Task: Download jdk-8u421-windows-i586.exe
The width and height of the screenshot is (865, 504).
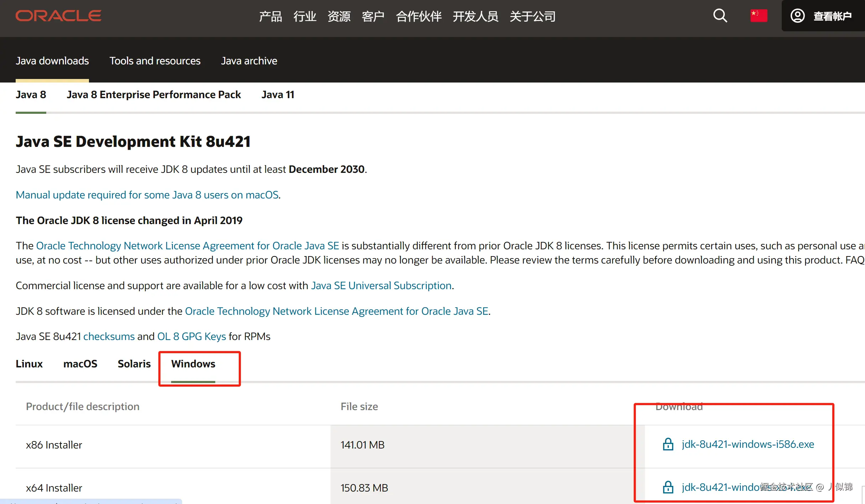Action: [748, 444]
